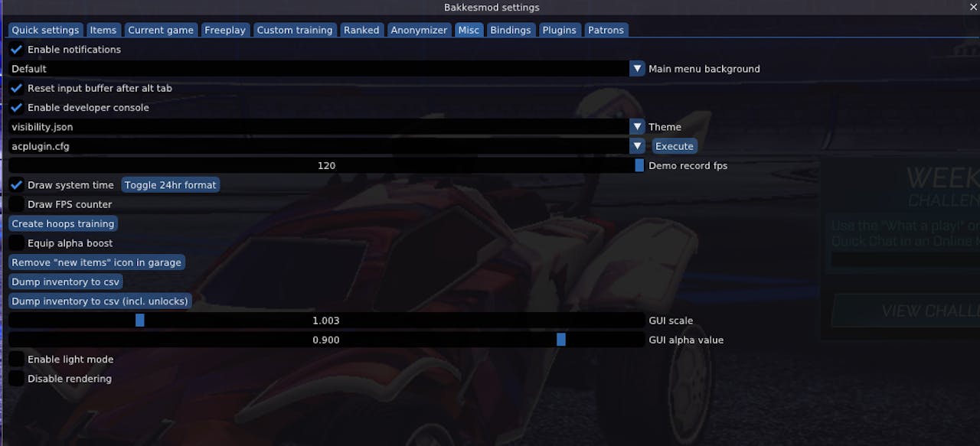Enable Draw FPS counter

click(x=17, y=205)
